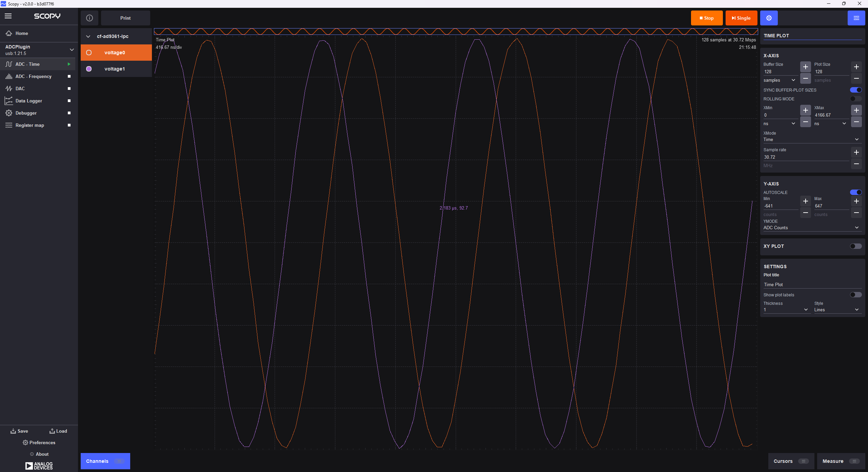Open the hamburger menu icon
The image size is (868, 472).
coord(8,16)
